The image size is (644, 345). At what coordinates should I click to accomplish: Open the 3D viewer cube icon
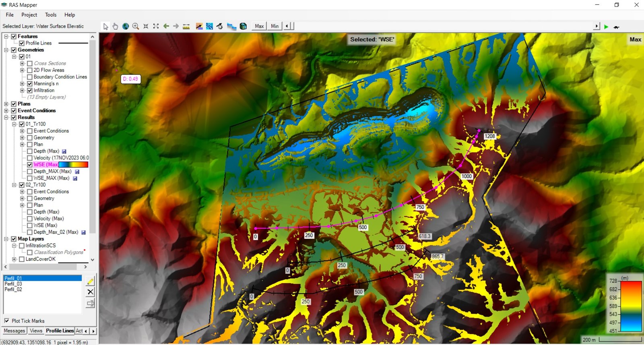point(243,26)
